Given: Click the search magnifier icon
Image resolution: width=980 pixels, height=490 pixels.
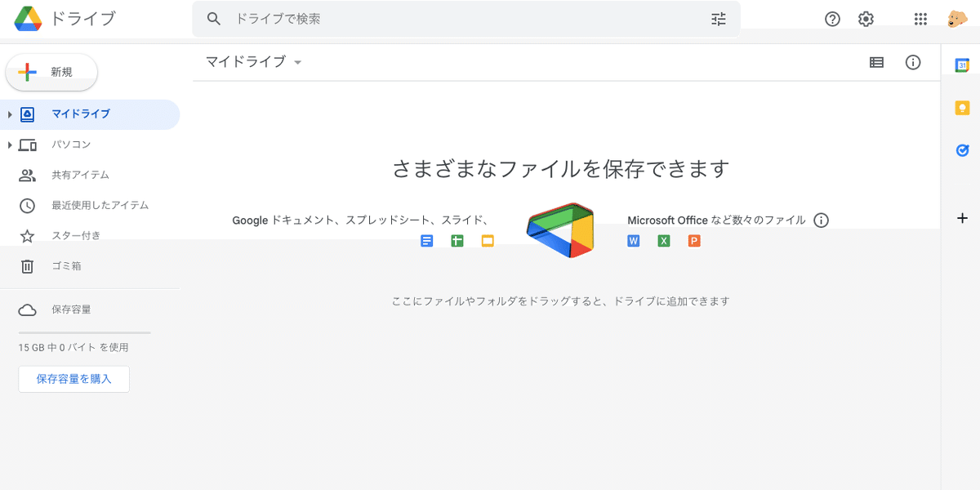Looking at the screenshot, I should pos(214,19).
